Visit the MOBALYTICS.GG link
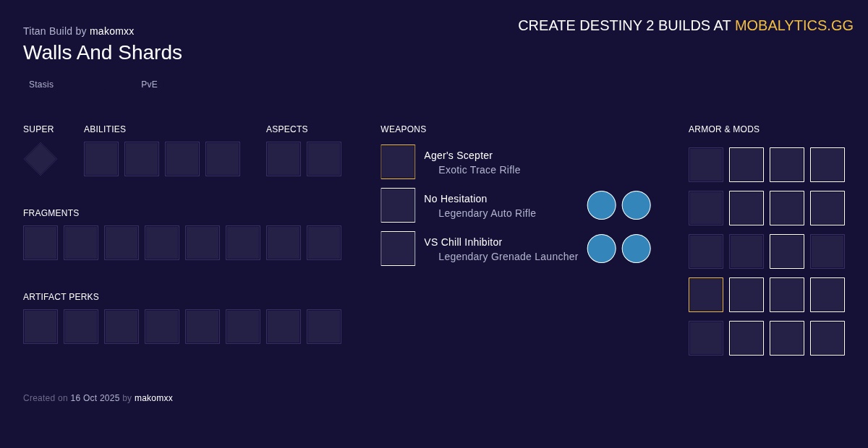Image resolution: width=868 pixels, height=448 pixels. [x=793, y=25]
